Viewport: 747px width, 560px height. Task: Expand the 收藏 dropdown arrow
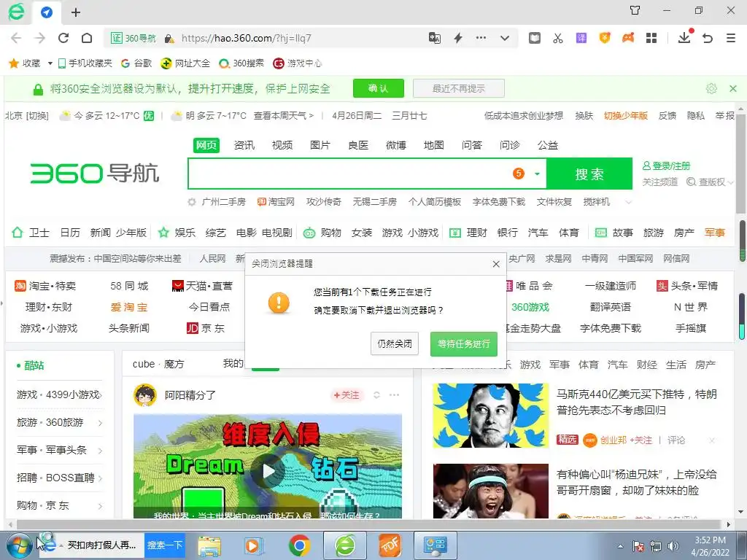pos(50,63)
